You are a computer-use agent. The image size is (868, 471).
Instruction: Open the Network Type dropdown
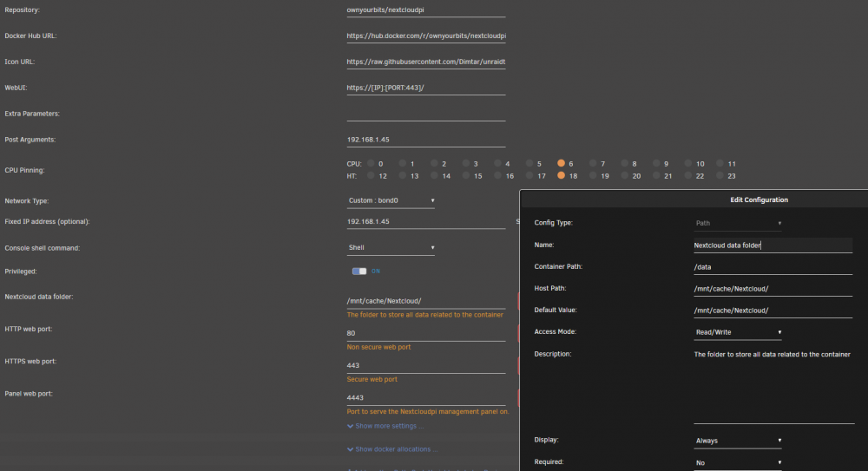(x=391, y=200)
